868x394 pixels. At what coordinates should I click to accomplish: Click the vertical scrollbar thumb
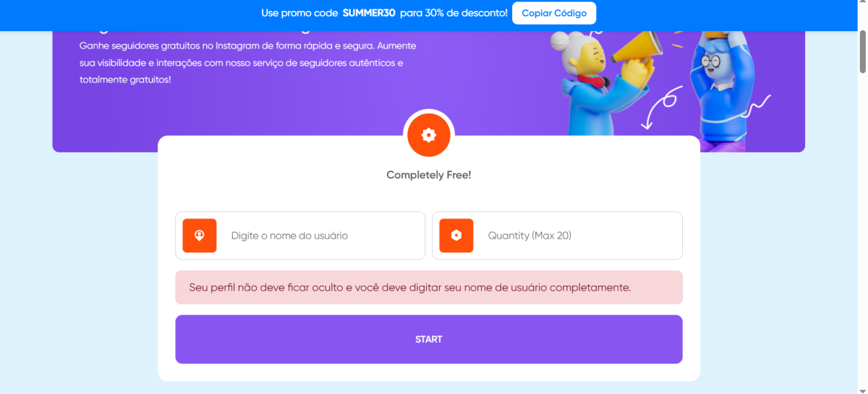(x=862, y=51)
